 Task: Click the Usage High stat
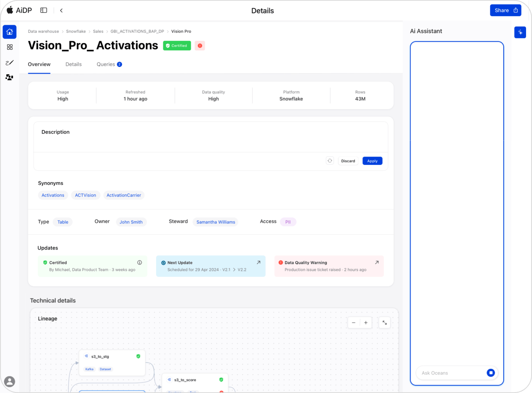click(x=63, y=96)
